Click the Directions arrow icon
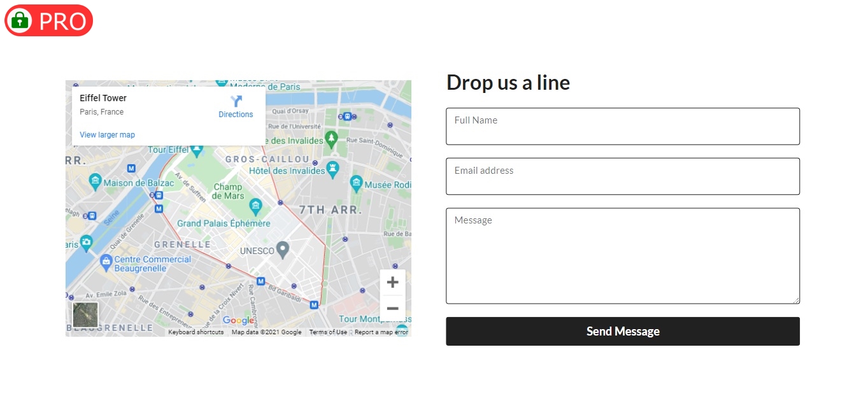 coord(236,101)
